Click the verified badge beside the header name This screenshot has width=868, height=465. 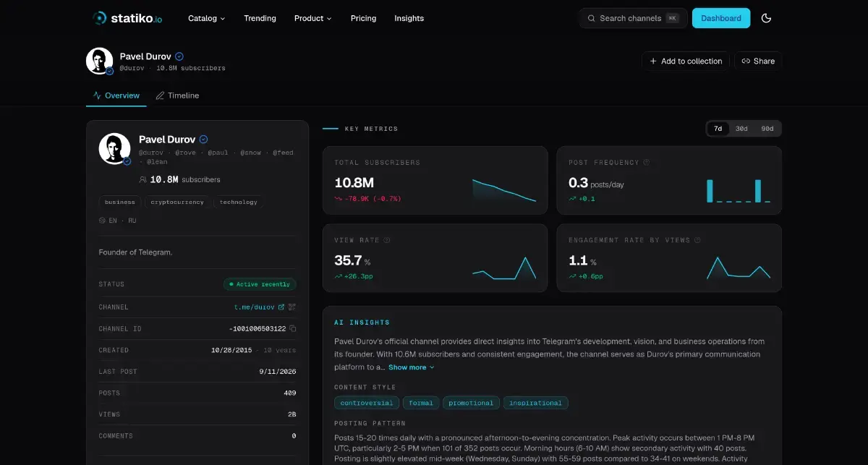pos(179,56)
